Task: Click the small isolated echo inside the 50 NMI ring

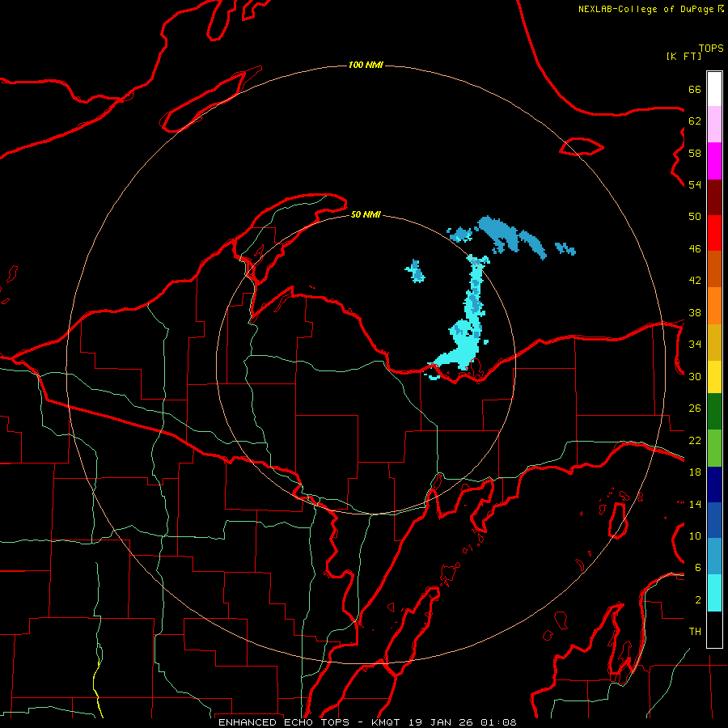Action: point(415,272)
